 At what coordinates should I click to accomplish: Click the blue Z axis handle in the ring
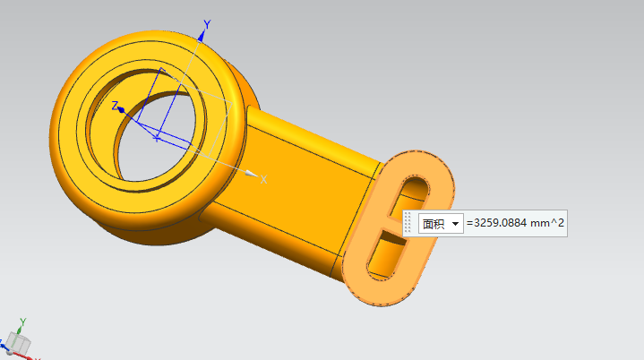[x=121, y=108]
